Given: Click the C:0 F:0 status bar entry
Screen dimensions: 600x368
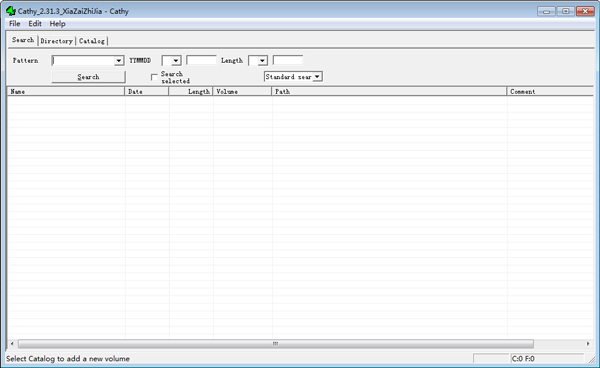Looking at the screenshot, I should [547, 359].
